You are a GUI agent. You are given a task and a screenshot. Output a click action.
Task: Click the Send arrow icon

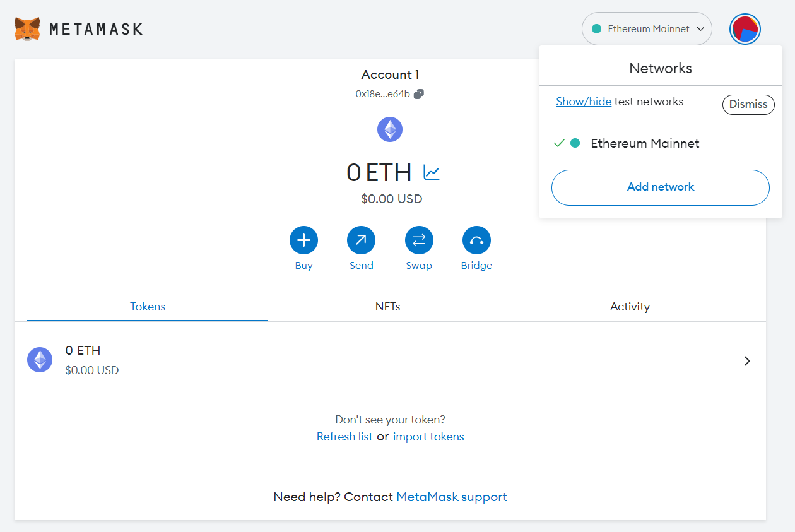click(361, 240)
